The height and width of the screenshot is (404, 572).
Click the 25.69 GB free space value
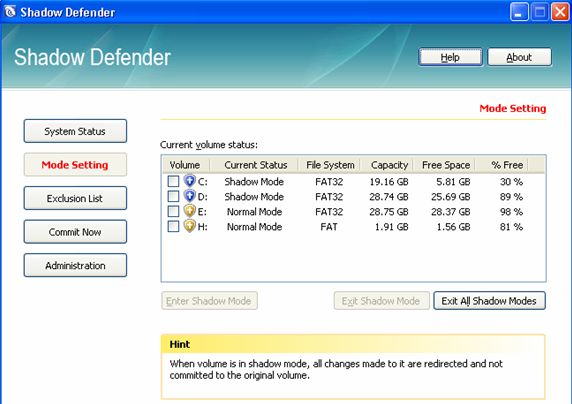pos(451,197)
